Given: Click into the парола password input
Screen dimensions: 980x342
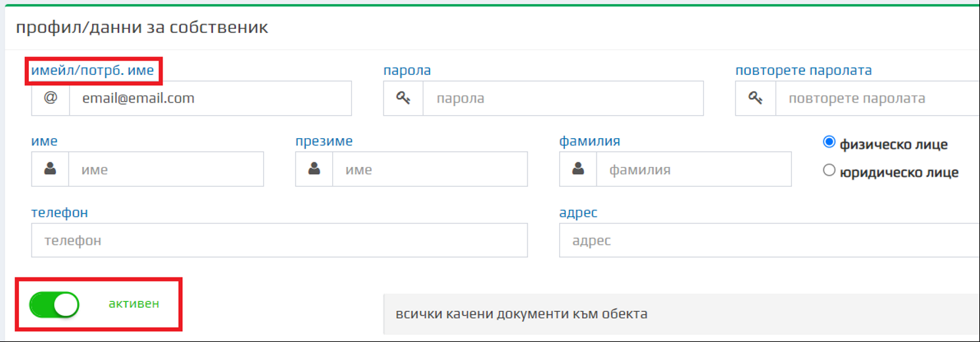Looking at the screenshot, I should (x=562, y=99).
